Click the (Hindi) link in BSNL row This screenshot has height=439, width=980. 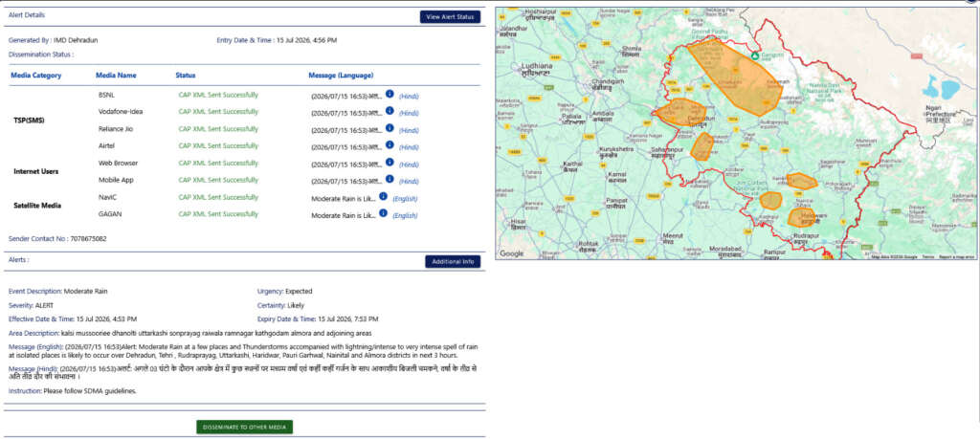click(409, 97)
